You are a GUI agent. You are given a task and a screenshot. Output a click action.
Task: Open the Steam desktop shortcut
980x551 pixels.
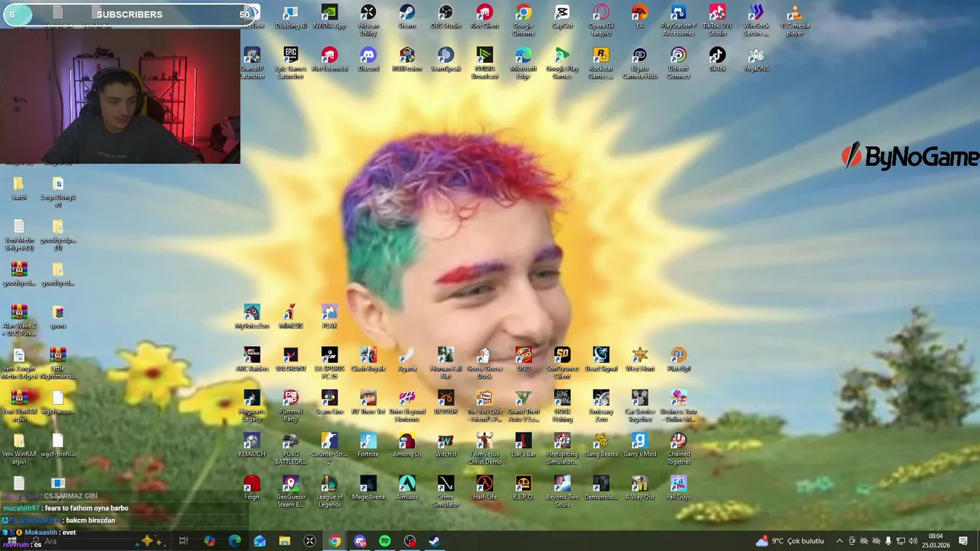pyautogui.click(x=407, y=17)
